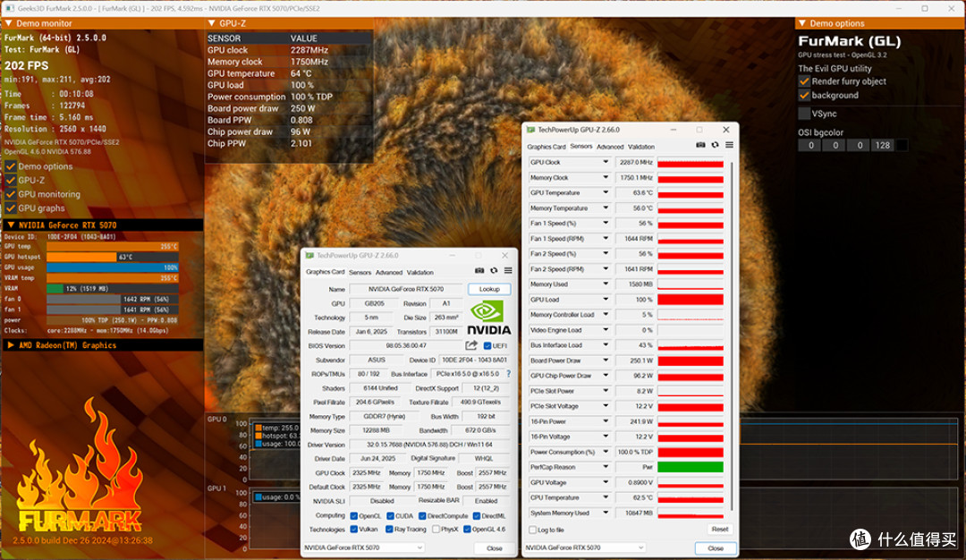Toggle the GPU graphs checkbox
The image size is (966, 560).
(11, 208)
